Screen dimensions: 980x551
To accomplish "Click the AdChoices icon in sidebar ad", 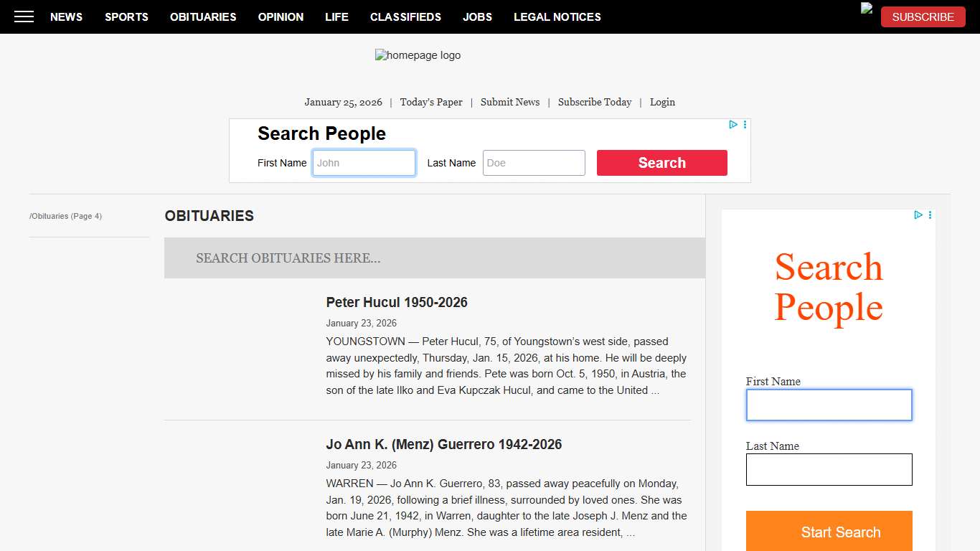I will click(918, 215).
